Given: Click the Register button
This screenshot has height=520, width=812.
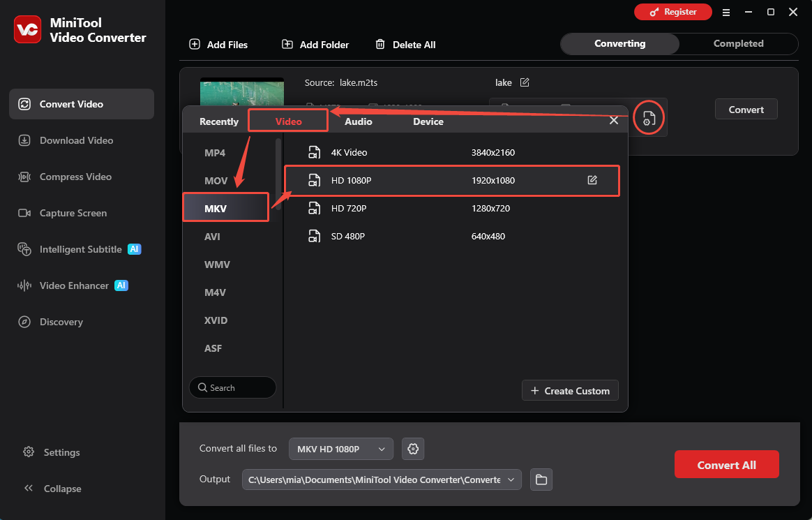Looking at the screenshot, I should click(672, 12).
